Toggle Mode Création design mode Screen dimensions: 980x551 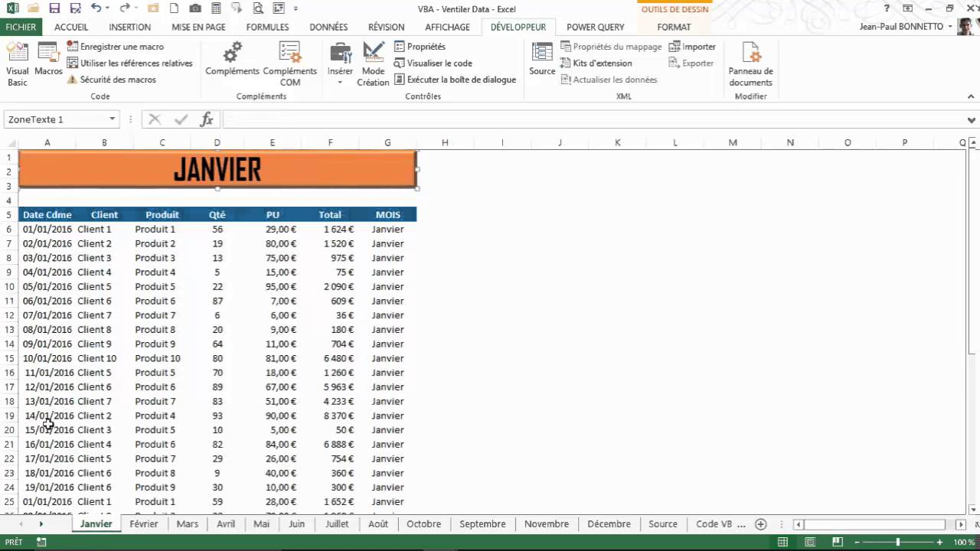[x=373, y=64]
